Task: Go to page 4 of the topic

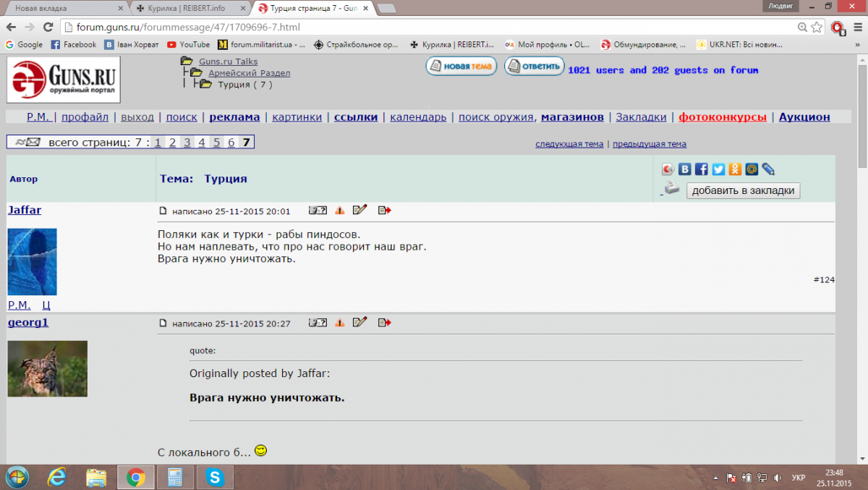Action: [x=202, y=143]
